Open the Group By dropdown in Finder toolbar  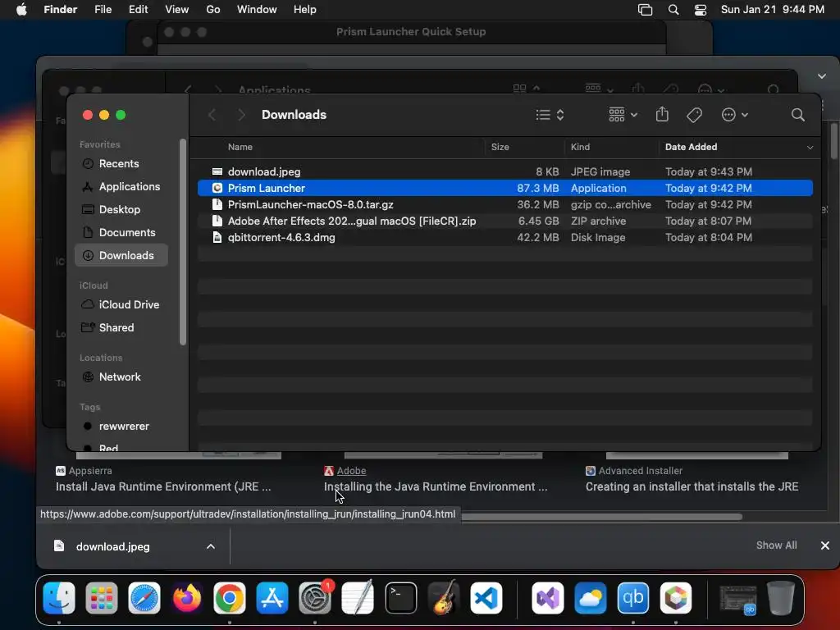[x=623, y=115]
